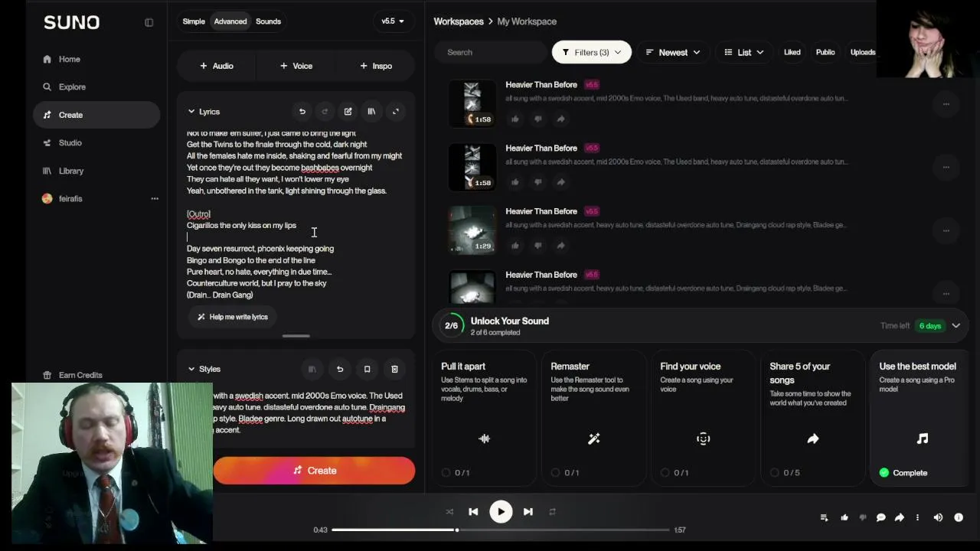Go to the Workspaces breadcrumb
Screen dimensions: 980x551
[x=459, y=21]
